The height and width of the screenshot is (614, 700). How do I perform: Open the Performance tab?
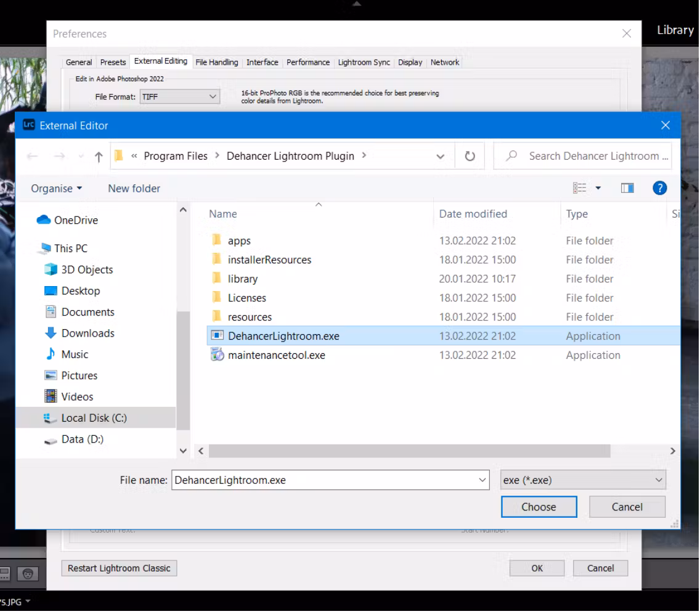point(308,62)
